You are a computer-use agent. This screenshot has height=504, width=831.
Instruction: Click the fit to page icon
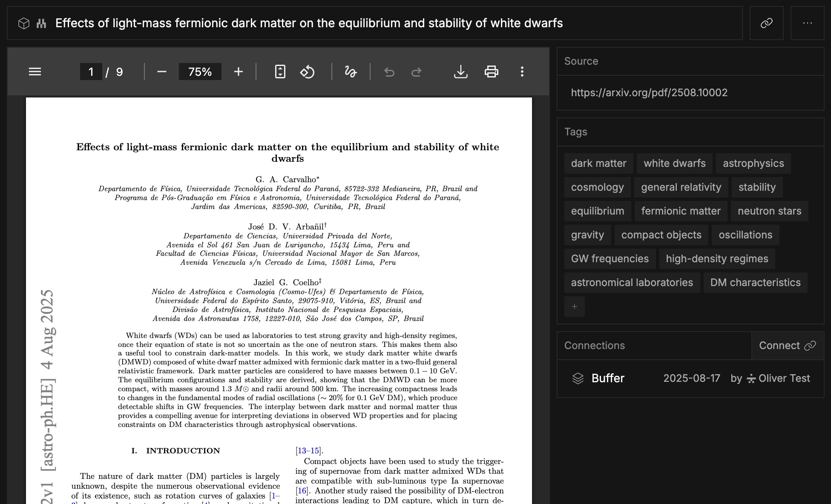[280, 72]
